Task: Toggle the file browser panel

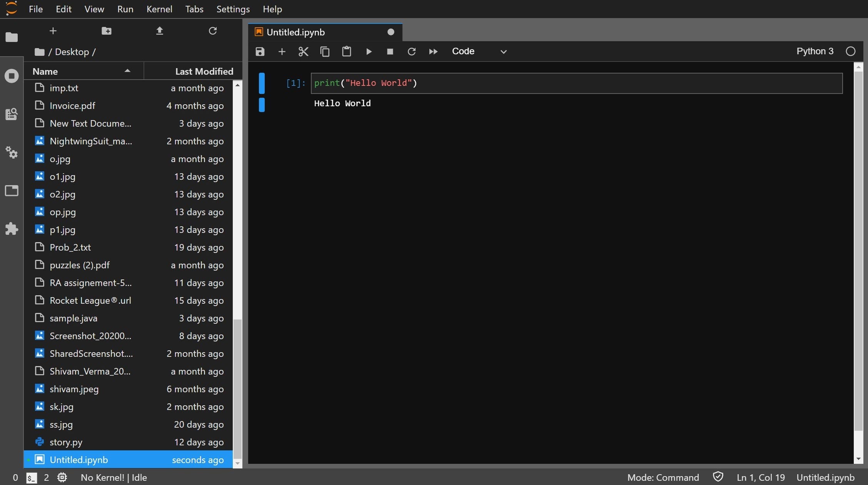Action: coord(12,37)
